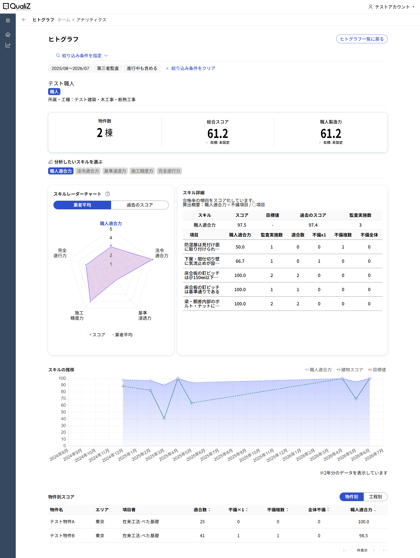
Task: Click the 職人適合力 label atop radar chart
Action: pos(111,223)
